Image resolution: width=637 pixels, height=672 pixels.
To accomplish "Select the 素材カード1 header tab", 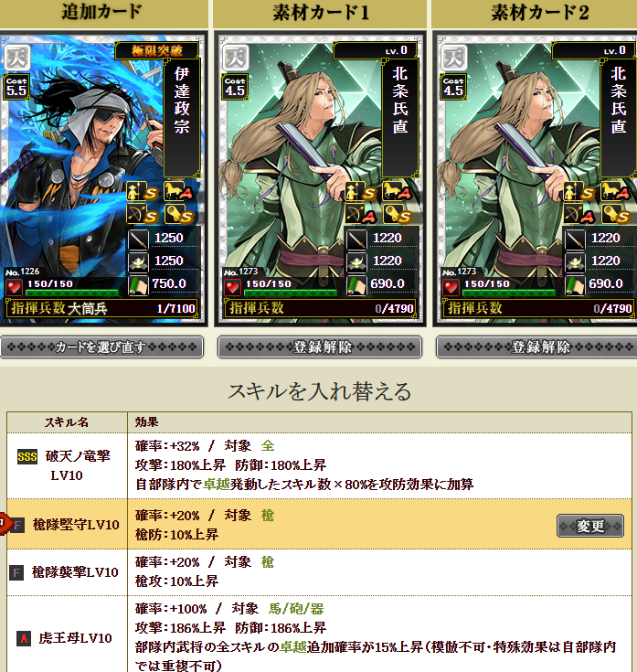I will (x=320, y=13).
